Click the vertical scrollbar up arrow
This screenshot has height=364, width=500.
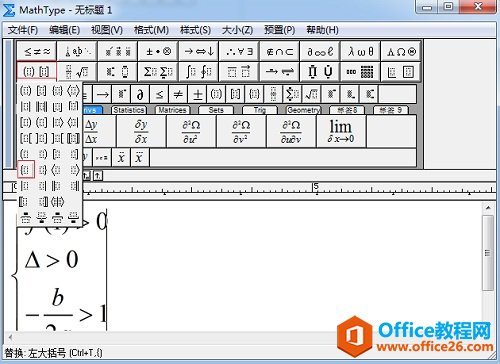488,208
